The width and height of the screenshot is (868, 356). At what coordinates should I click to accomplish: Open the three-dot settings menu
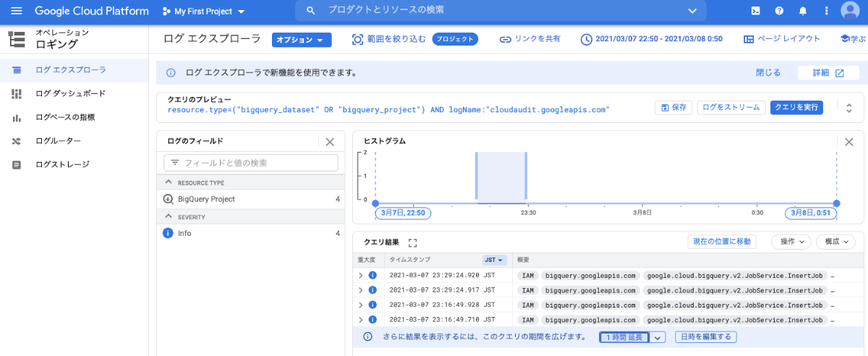826,11
